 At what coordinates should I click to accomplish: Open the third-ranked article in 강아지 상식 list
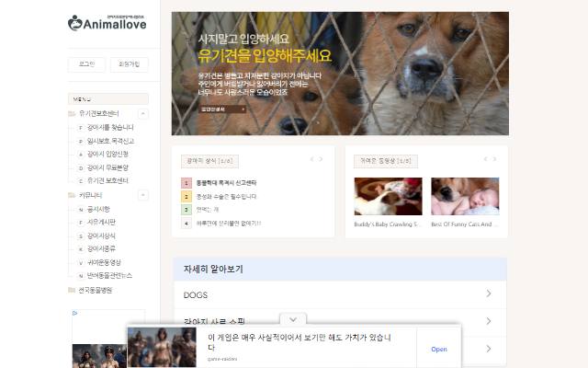click(x=208, y=210)
